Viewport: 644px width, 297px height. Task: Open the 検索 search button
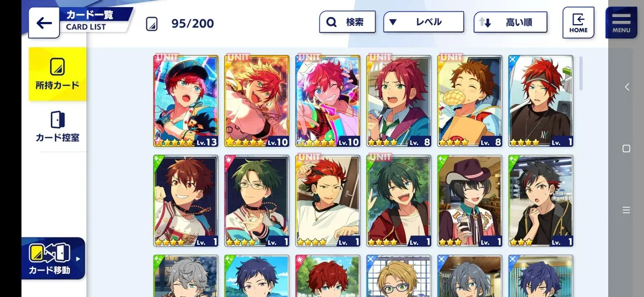(x=347, y=22)
